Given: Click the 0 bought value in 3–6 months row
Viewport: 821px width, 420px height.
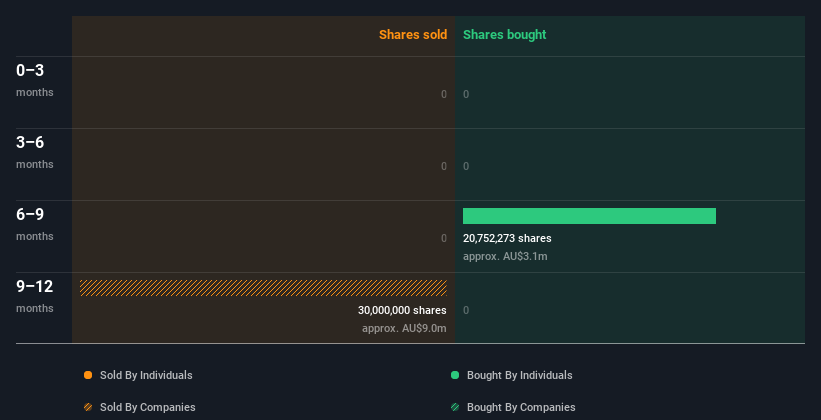Looking at the screenshot, I should click(x=466, y=167).
